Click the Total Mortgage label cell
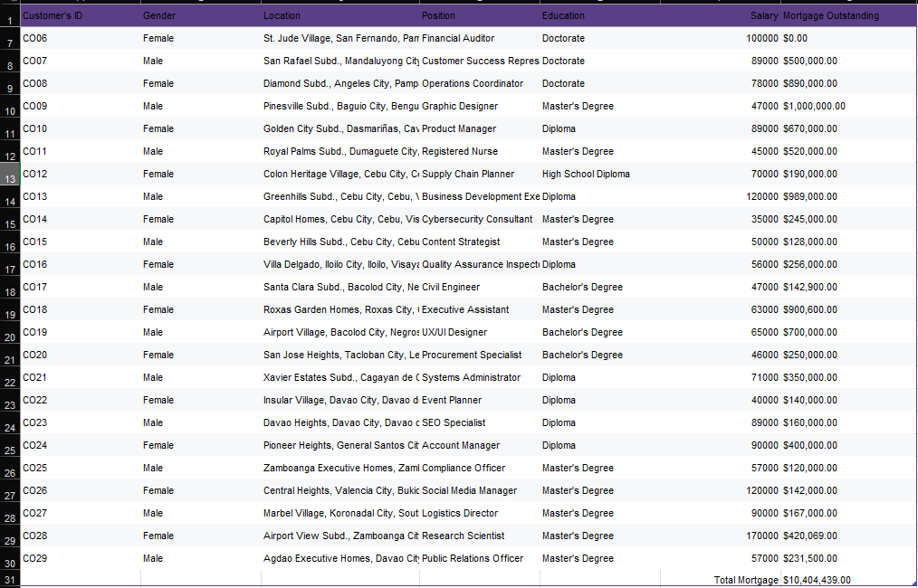Image resolution: width=918 pixels, height=588 pixels. (x=721, y=579)
